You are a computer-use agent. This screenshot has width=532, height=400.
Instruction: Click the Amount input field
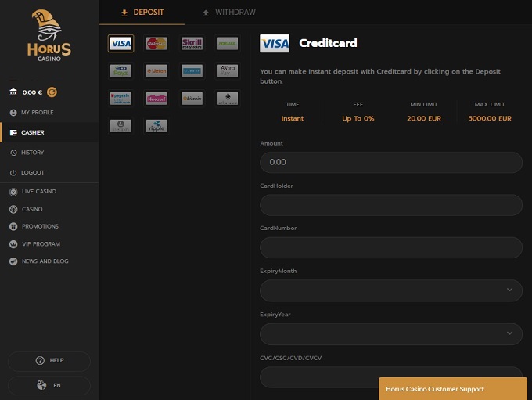click(x=390, y=162)
